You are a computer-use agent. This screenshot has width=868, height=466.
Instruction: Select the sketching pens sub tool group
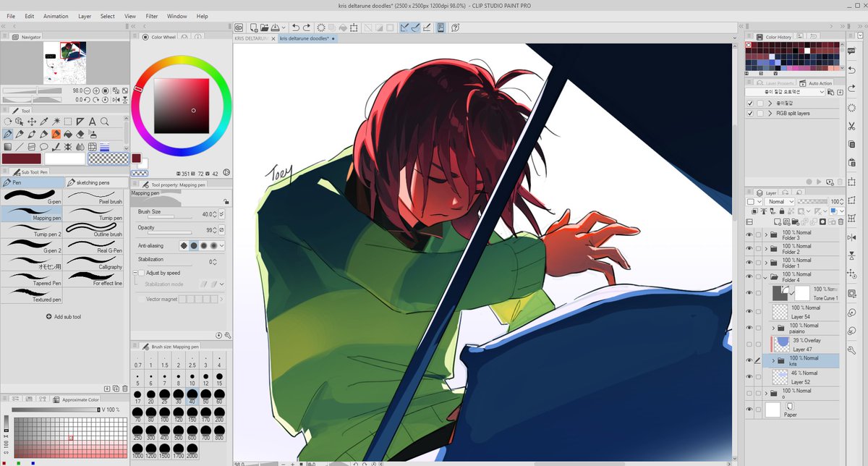(98, 182)
